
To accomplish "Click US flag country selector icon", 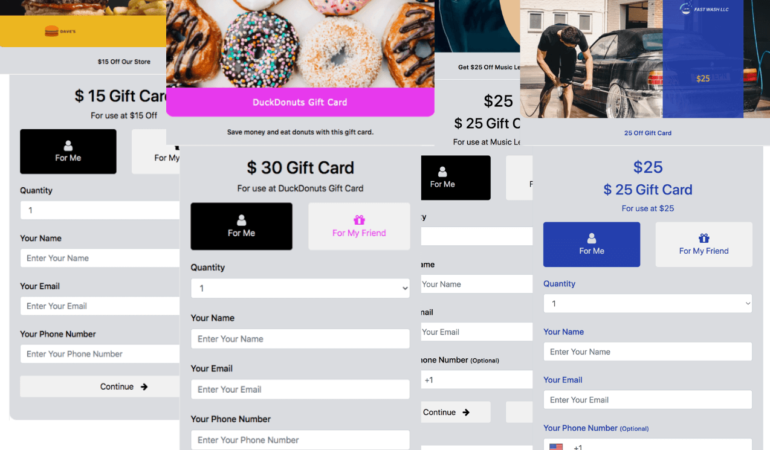I will 556,447.
